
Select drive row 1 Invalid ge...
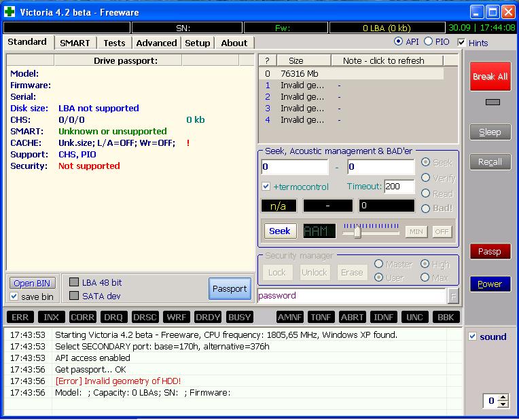point(351,85)
